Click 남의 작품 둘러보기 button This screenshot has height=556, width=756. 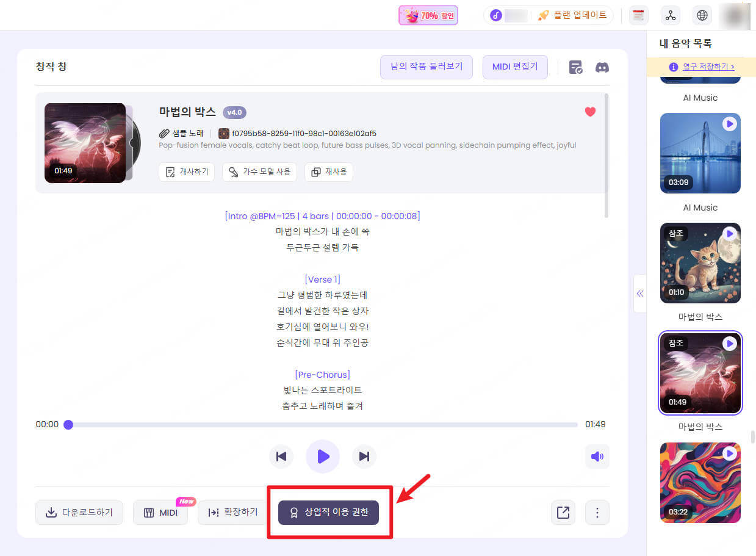tap(427, 67)
